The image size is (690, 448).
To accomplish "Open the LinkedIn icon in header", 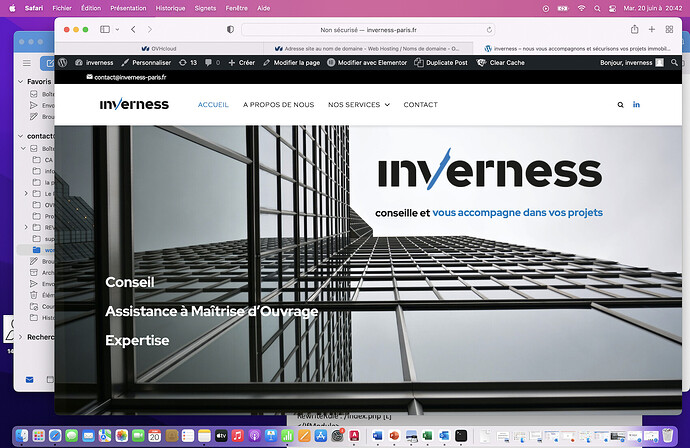I will pyautogui.click(x=636, y=104).
